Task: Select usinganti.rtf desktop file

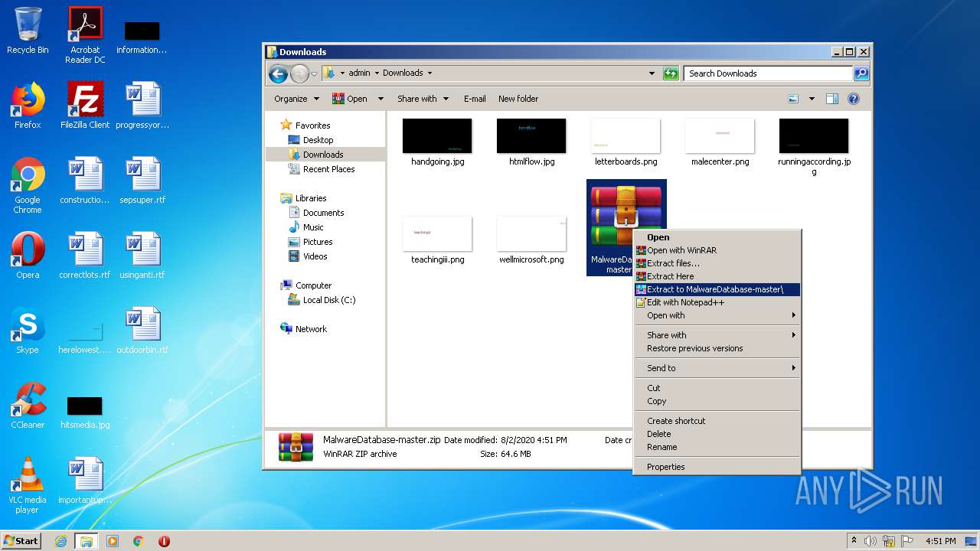Action: 142,256
